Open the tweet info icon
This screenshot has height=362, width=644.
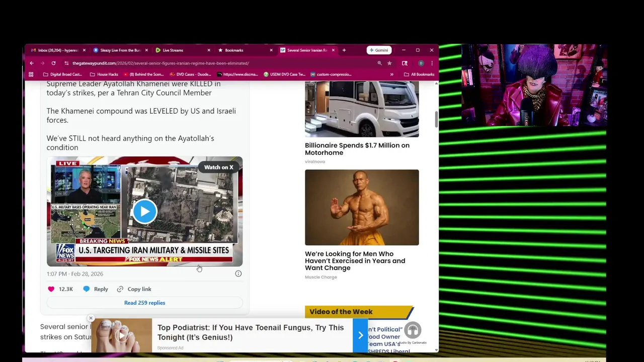click(238, 274)
